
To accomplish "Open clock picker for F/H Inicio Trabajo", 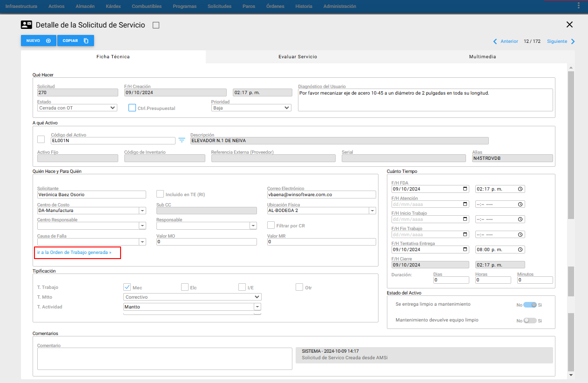I will point(520,219).
